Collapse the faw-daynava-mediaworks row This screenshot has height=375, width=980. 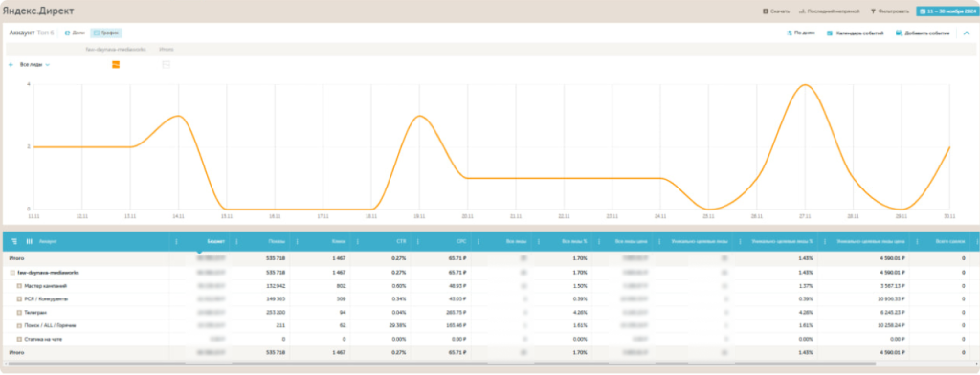12,273
